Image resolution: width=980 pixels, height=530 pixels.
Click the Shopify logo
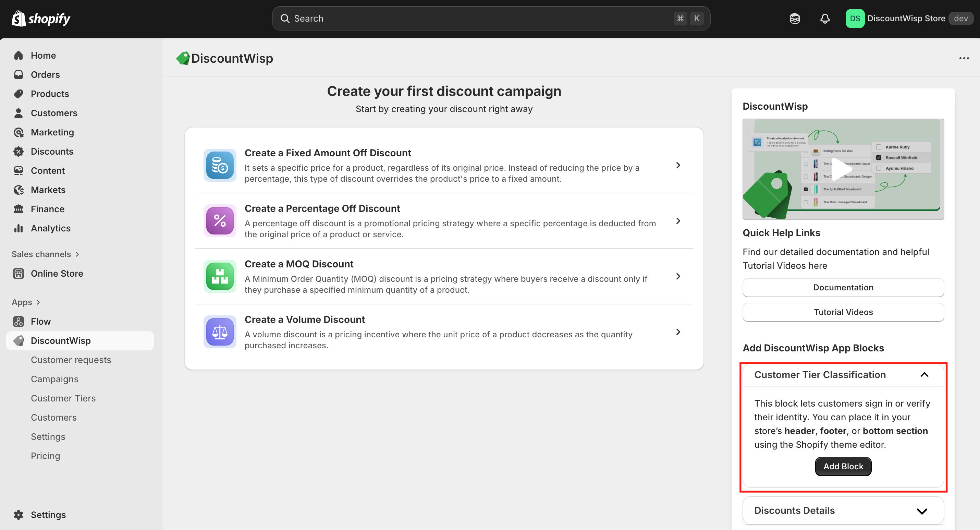[x=41, y=18]
